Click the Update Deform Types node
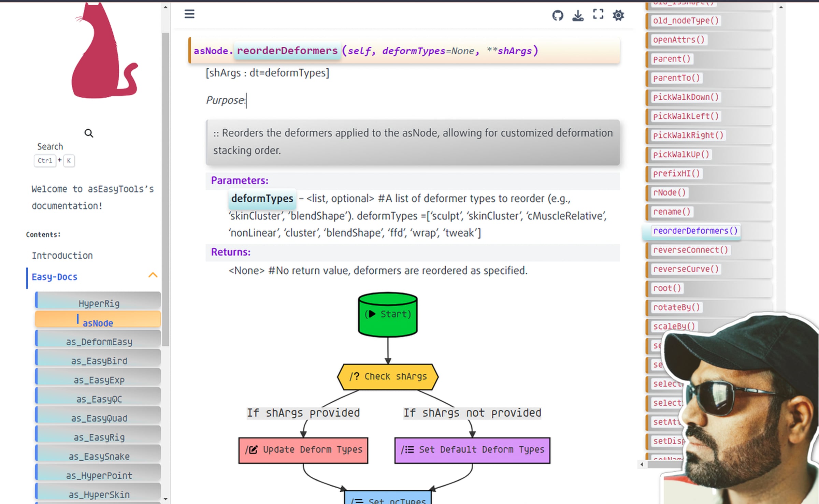 (x=303, y=450)
